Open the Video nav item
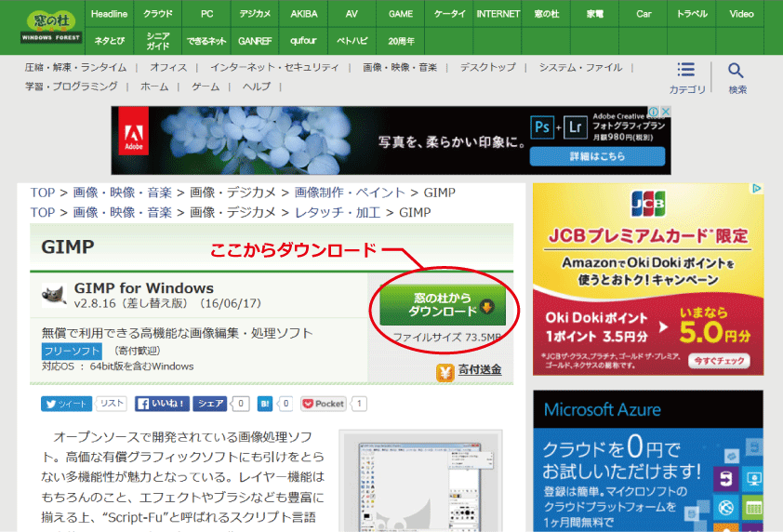783x532 pixels. coord(741,14)
